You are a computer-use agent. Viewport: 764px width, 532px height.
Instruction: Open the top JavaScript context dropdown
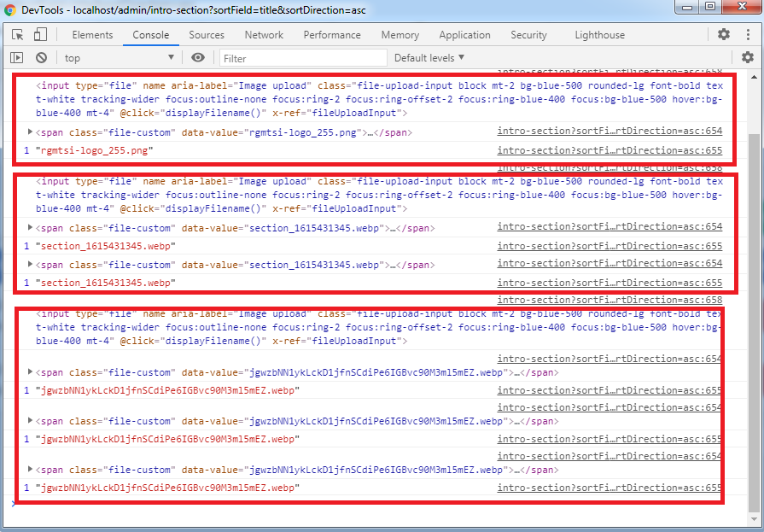tap(120, 58)
